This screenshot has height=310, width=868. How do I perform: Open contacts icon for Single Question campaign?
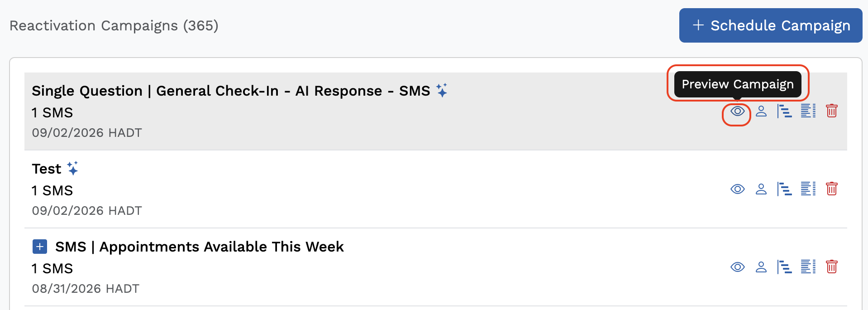point(761,111)
